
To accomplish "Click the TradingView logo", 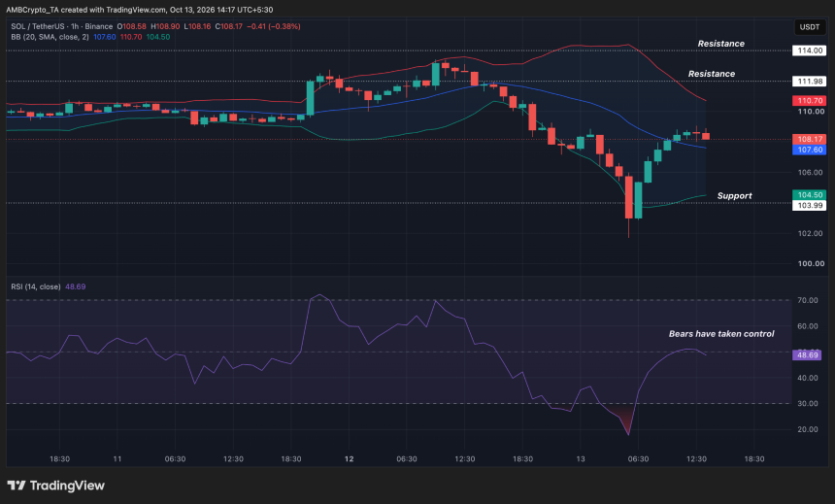I will click(x=56, y=486).
